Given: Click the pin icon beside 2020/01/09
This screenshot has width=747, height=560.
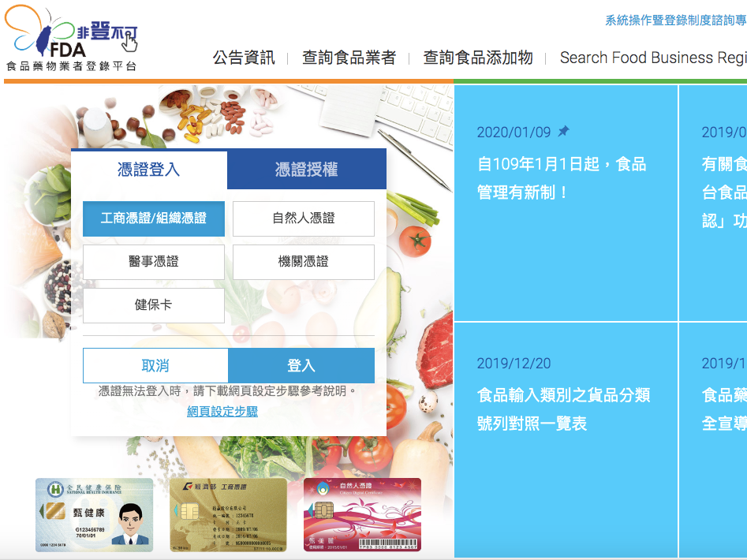Looking at the screenshot, I should pos(563,132).
